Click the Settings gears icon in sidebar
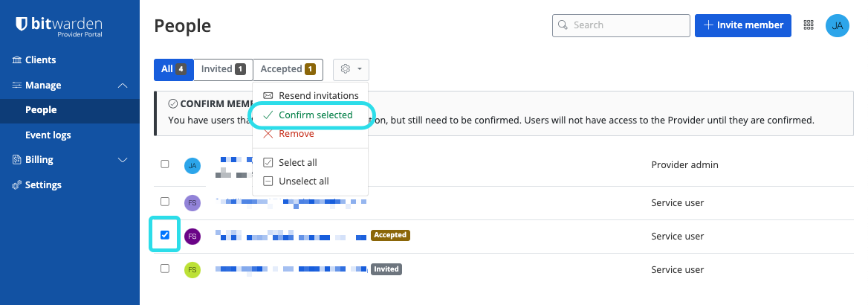Image resolution: width=868 pixels, height=305 pixels. click(x=17, y=185)
